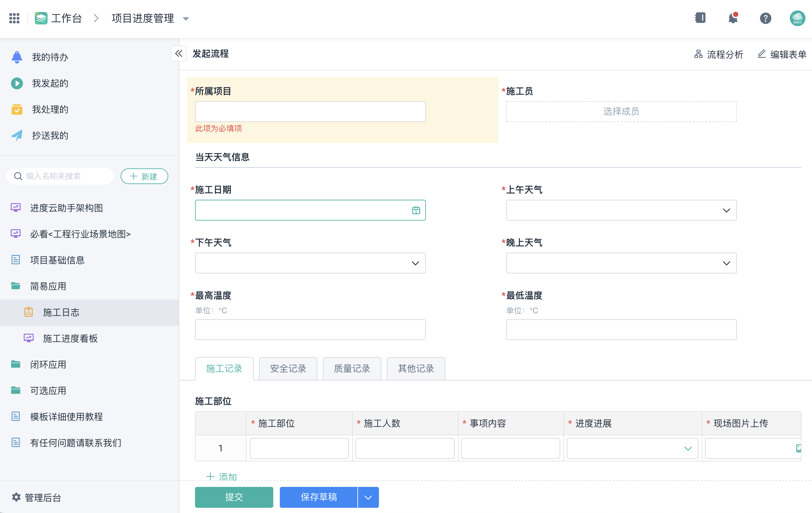The width and height of the screenshot is (812, 513).
Task: Open 保存草稿 split-button arrow
Action: (368, 497)
